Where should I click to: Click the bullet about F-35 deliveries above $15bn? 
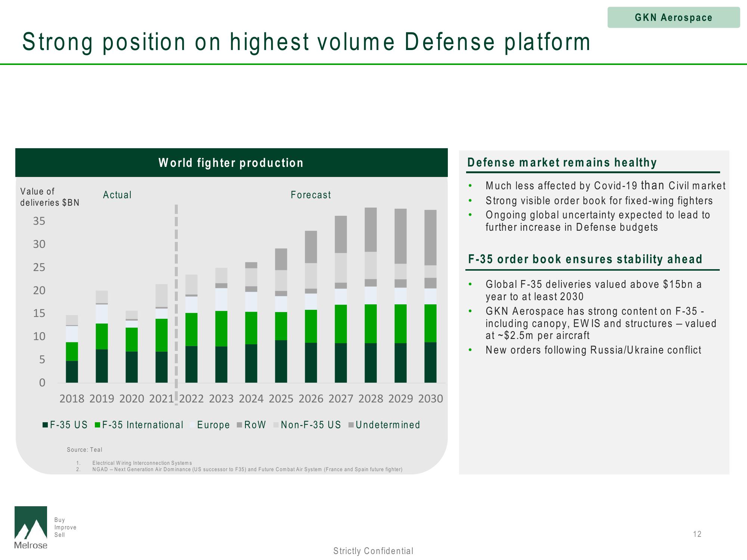pyautogui.click(x=594, y=290)
